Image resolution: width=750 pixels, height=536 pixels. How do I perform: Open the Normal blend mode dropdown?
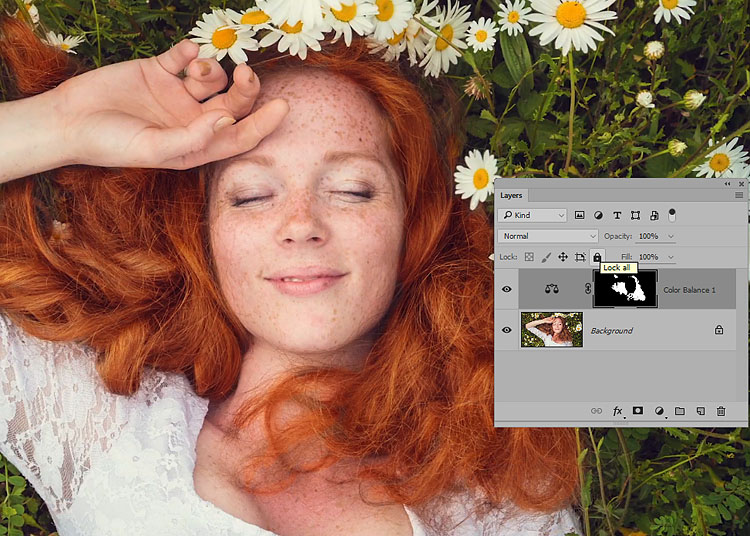tap(548, 236)
